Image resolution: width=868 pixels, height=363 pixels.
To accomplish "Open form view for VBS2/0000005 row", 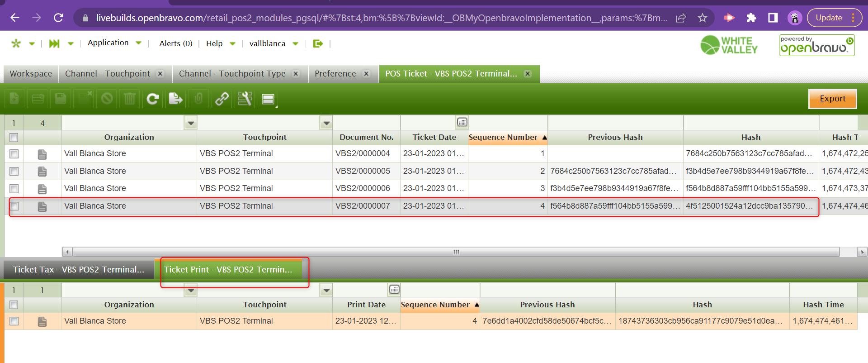I will click(x=42, y=172).
